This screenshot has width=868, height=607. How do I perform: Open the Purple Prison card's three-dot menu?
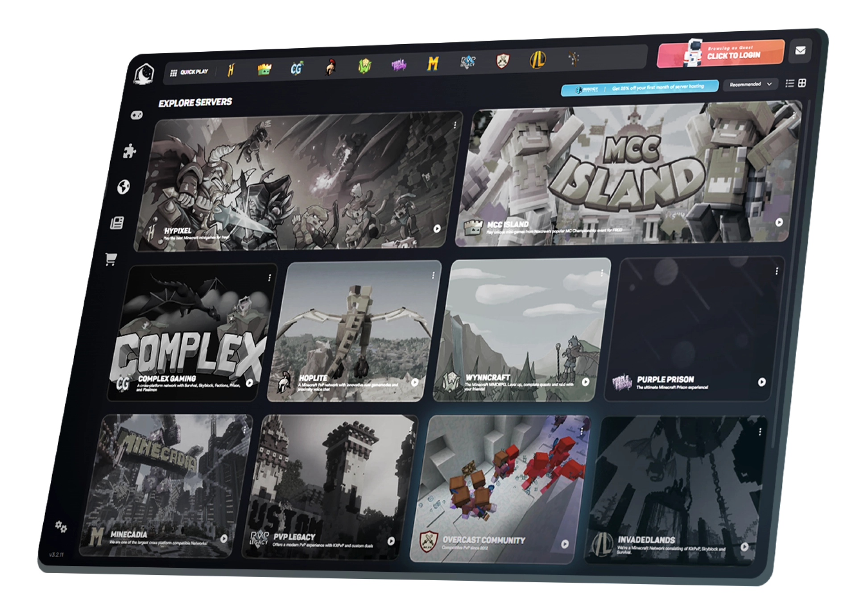tap(777, 271)
